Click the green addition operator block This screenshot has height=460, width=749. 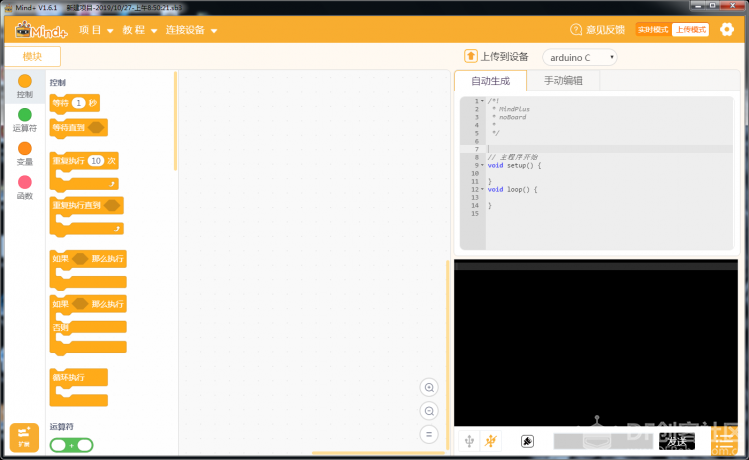point(71,445)
